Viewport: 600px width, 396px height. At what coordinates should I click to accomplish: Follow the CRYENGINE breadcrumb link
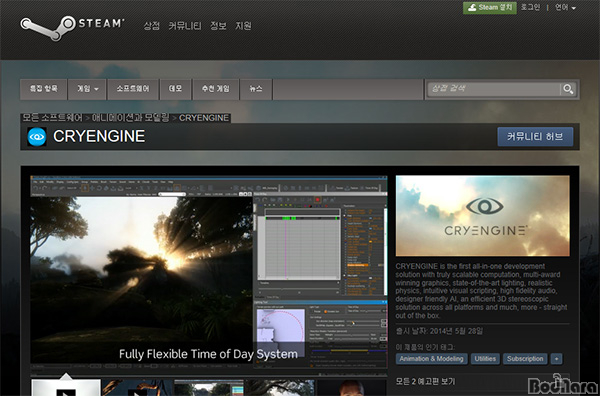[x=204, y=118]
